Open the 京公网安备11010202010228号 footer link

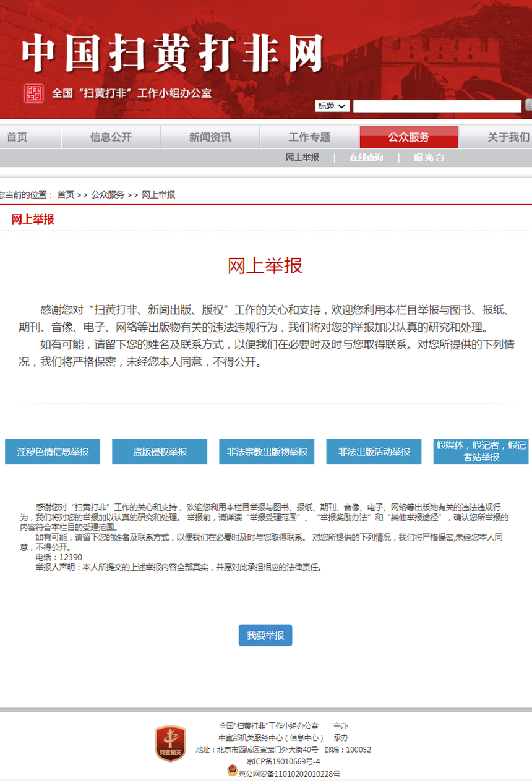[290, 774]
